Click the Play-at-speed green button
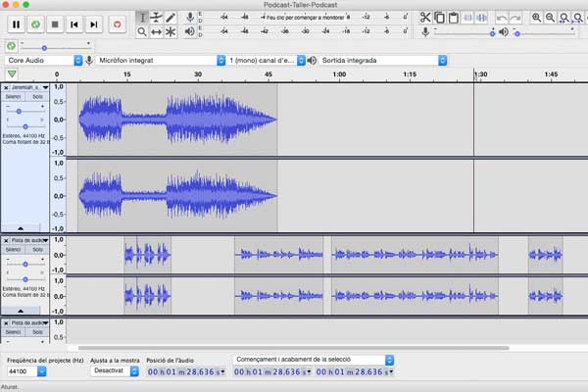The height and width of the screenshot is (392, 588). pos(11,46)
